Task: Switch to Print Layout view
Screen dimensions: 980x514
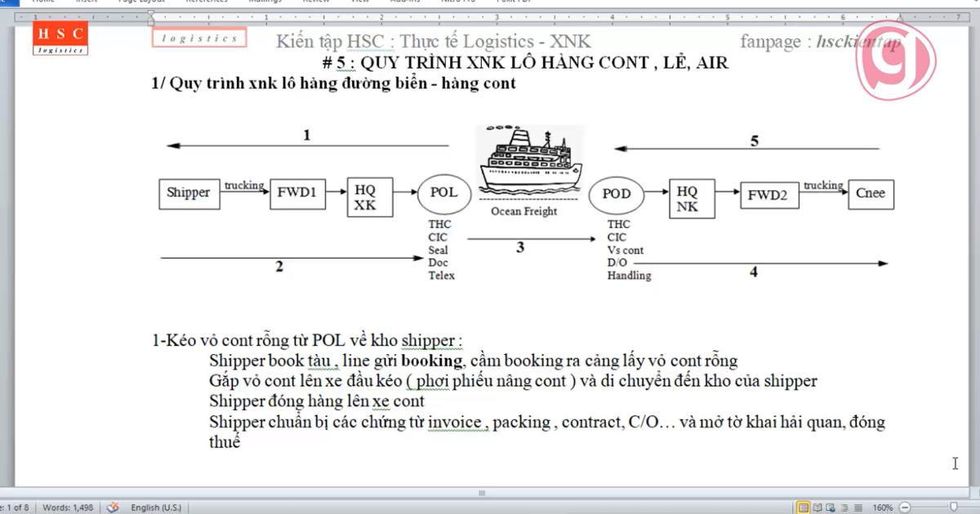Action: 804,507
